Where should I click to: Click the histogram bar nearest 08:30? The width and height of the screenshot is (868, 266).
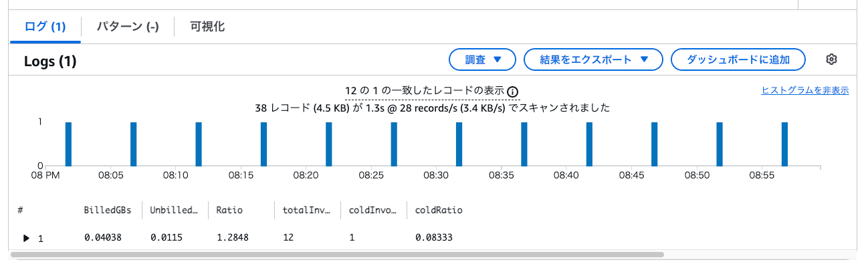[x=459, y=144]
